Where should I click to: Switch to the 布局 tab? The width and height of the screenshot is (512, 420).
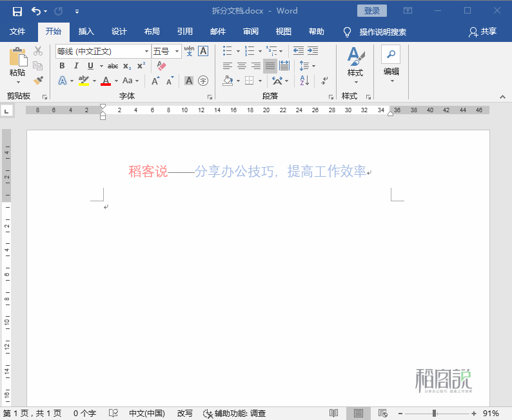pyautogui.click(x=152, y=32)
